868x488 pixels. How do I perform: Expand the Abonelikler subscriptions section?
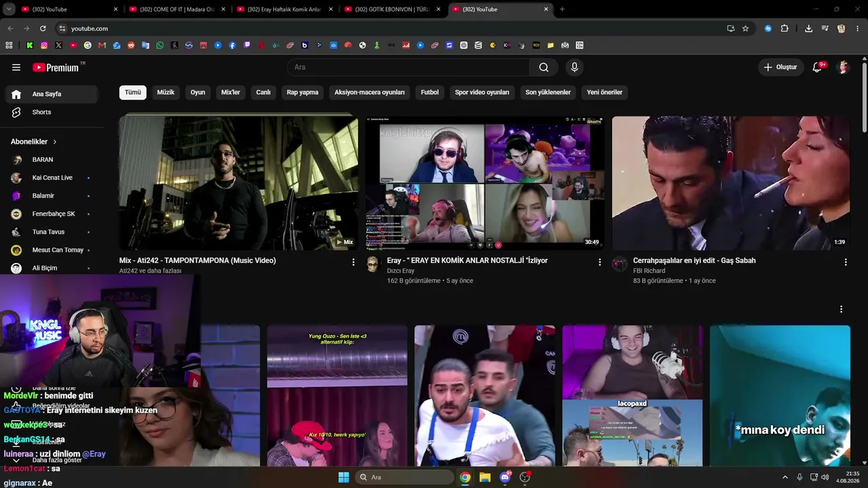pos(34,142)
